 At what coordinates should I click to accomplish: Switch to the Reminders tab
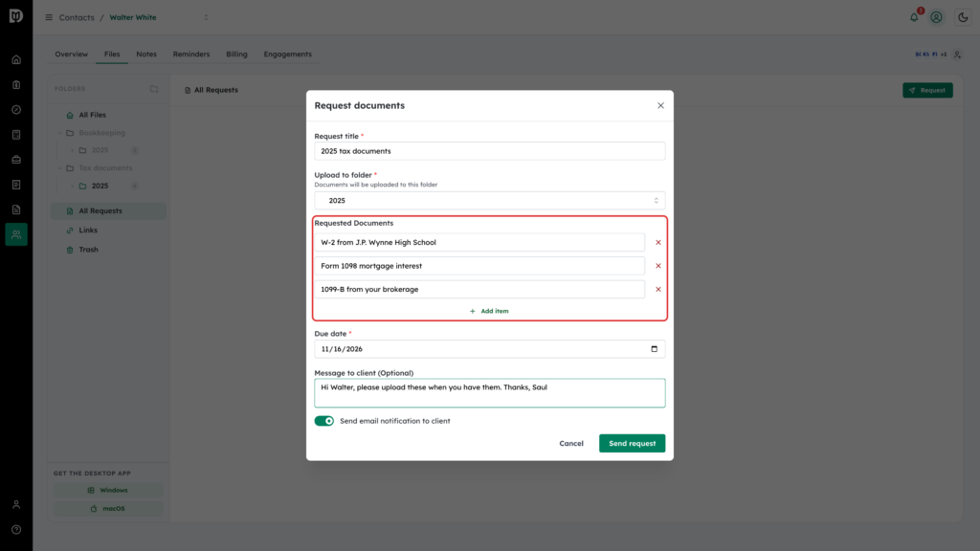(191, 55)
